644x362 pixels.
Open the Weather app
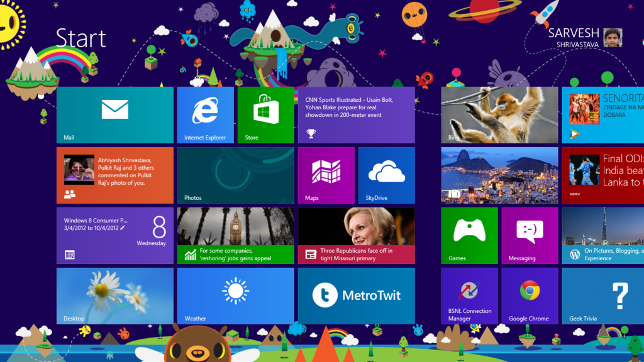click(x=235, y=295)
